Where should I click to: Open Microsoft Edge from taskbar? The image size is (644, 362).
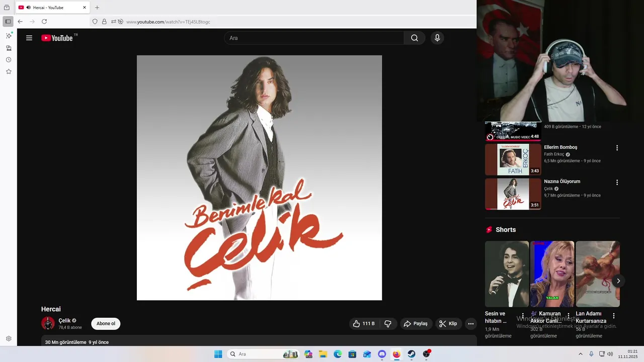[x=338, y=354]
